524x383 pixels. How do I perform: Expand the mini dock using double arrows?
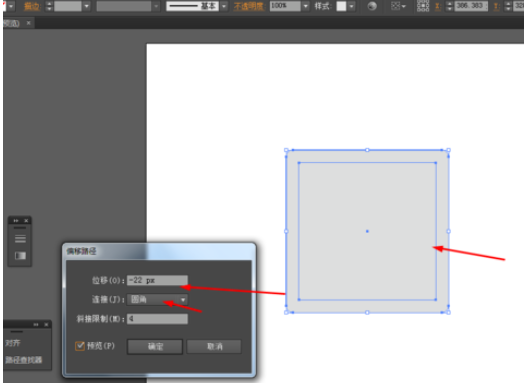tap(16, 221)
